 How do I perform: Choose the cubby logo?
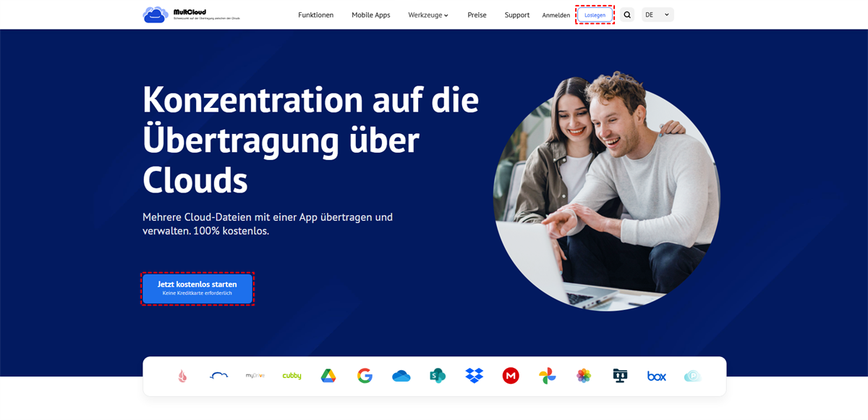coord(292,376)
